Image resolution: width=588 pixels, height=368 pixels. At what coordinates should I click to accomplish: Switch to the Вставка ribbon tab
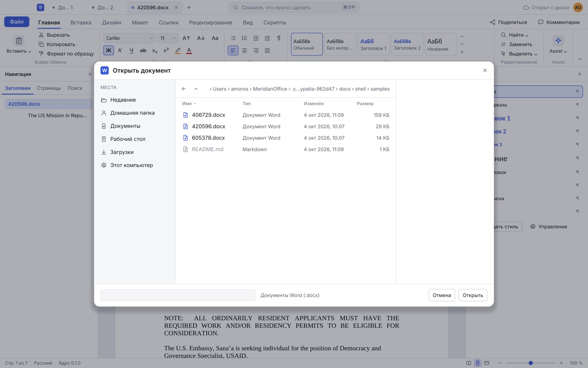click(x=81, y=22)
